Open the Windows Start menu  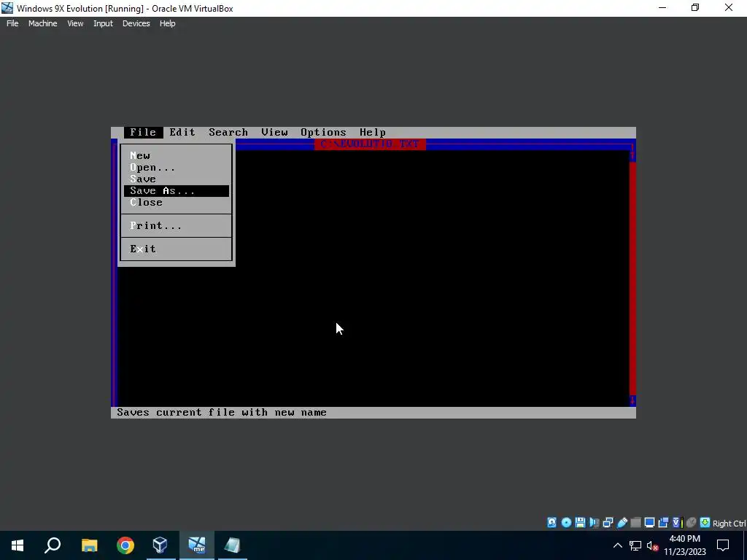click(x=18, y=545)
